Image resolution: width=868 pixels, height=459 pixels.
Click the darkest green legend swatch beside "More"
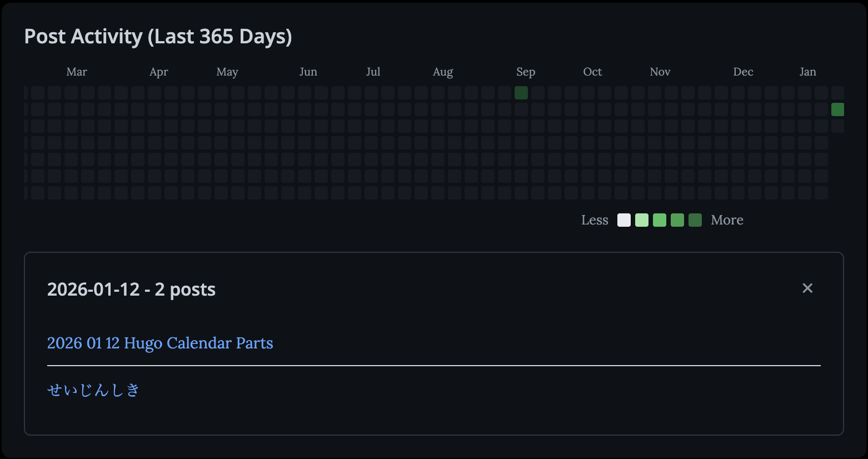point(695,220)
